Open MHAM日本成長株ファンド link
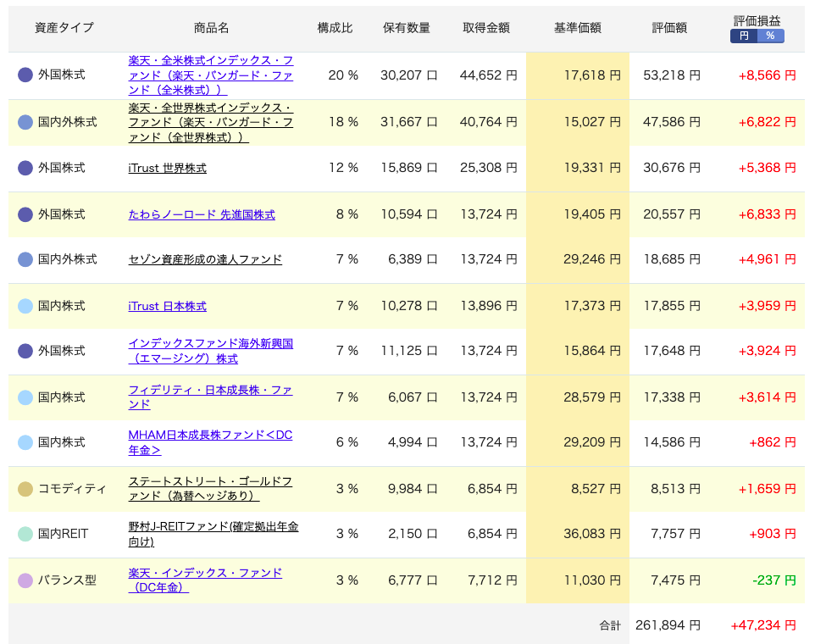Image resolution: width=815 pixels, height=644 pixels. 210,442
